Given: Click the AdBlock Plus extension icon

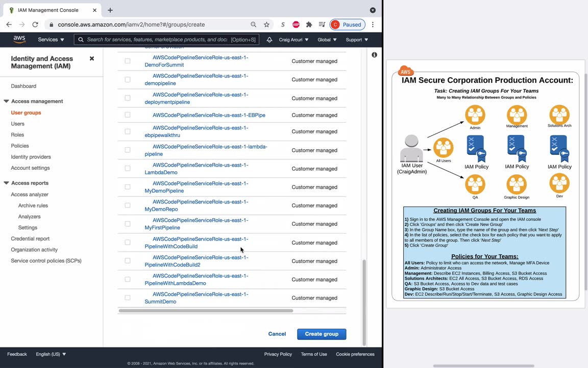Looking at the screenshot, I should click(x=296, y=25).
